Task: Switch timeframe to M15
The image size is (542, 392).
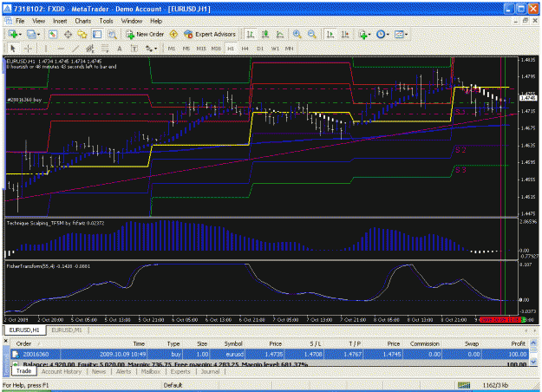Action: click(201, 49)
